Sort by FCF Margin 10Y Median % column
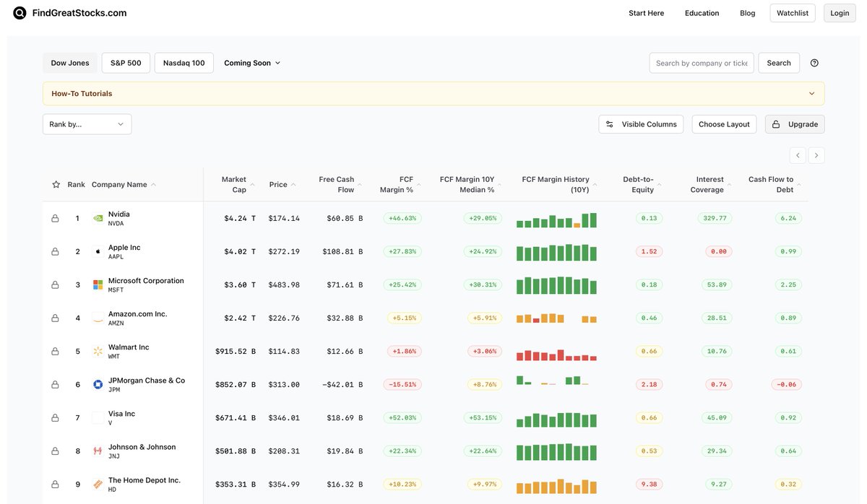 point(470,184)
